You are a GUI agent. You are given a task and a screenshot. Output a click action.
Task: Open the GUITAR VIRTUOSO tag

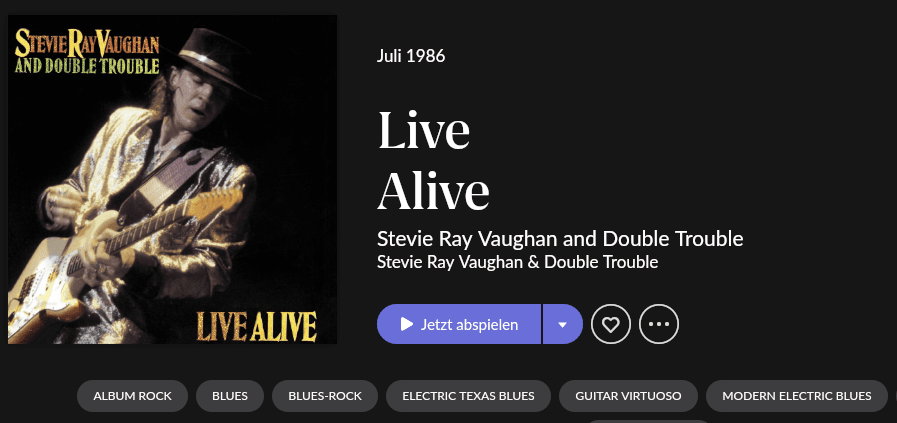(628, 396)
